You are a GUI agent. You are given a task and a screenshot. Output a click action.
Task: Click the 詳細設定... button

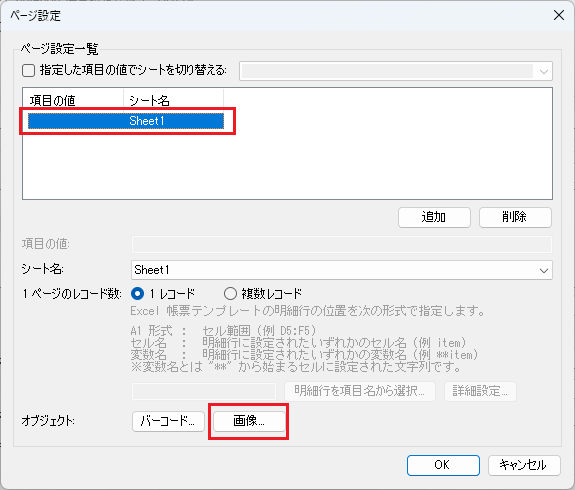pos(480,391)
